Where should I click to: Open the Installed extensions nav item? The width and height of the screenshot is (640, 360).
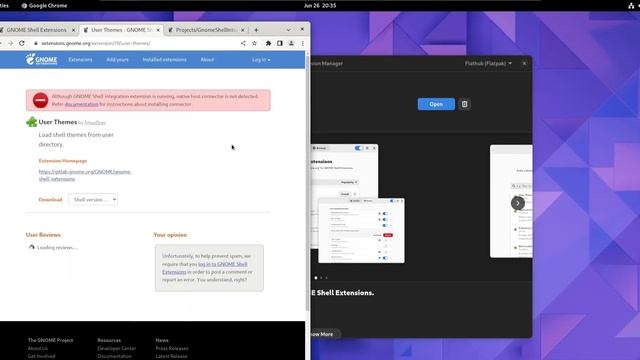click(164, 60)
